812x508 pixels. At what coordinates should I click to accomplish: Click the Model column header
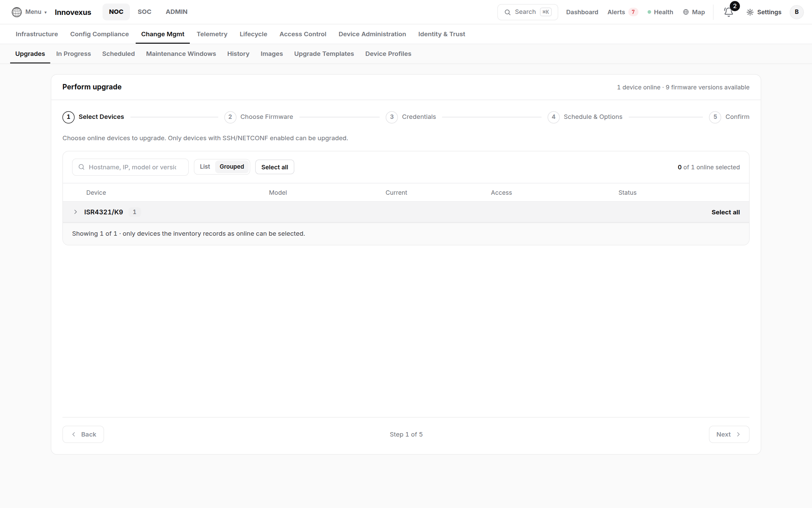click(278, 193)
